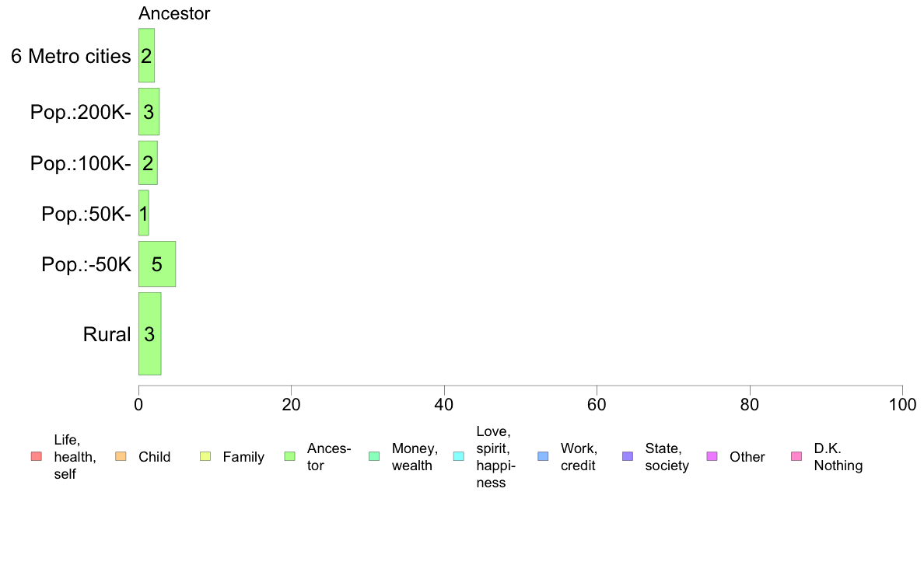Select the Pop.:-50K bar with value 5
Image resolution: width=924 pixels, height=572 pixels.
pos(157,264)
